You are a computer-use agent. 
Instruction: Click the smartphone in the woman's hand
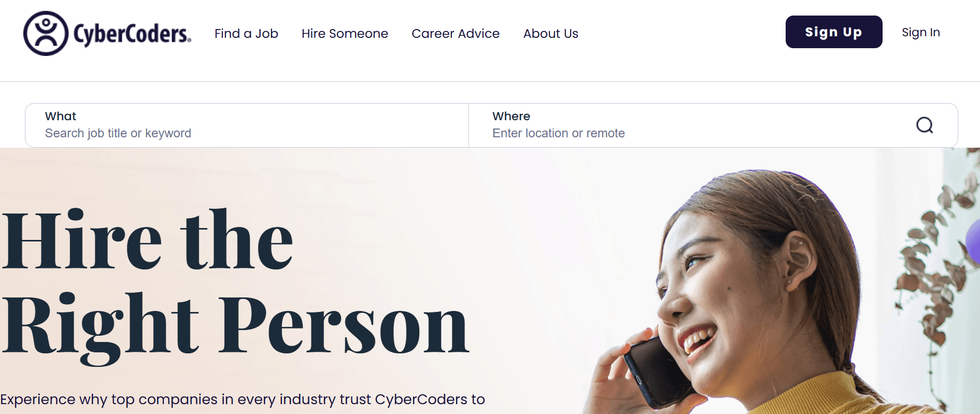click(658, 370)
